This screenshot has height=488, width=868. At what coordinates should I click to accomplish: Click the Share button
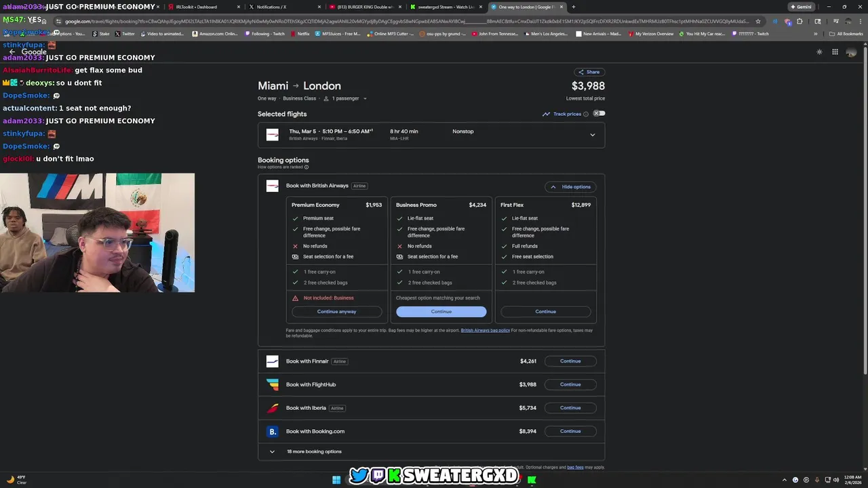tap(589, 72)
